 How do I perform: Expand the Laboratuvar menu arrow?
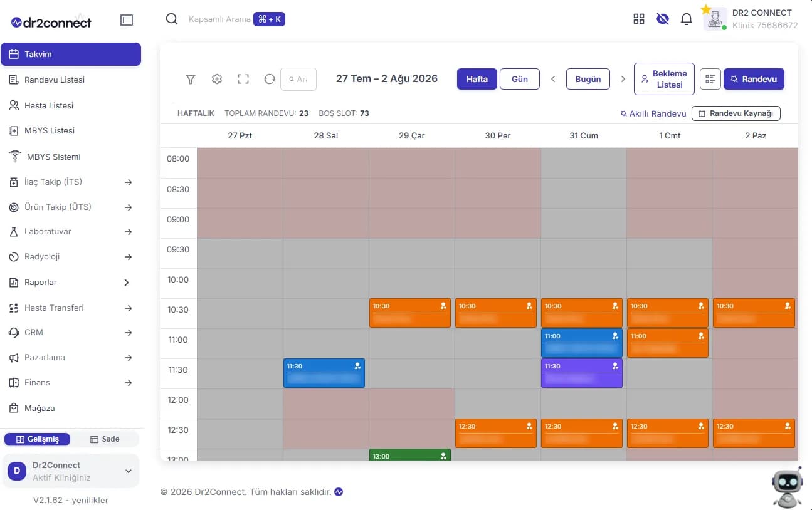tap(129, 232)
